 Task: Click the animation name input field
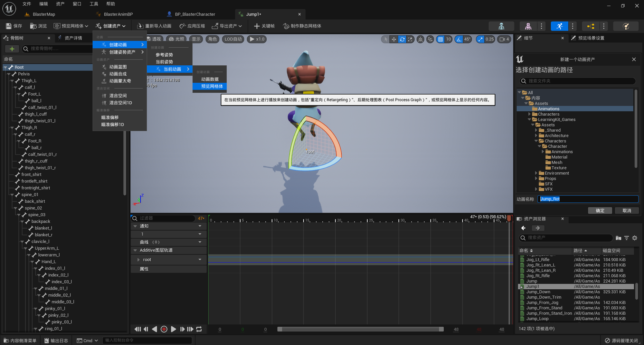588,199
